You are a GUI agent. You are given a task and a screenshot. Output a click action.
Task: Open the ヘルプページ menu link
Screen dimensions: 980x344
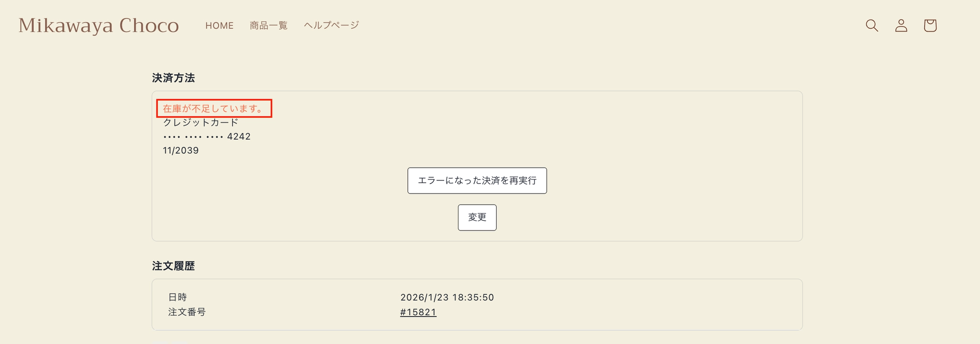coord(331,25)
